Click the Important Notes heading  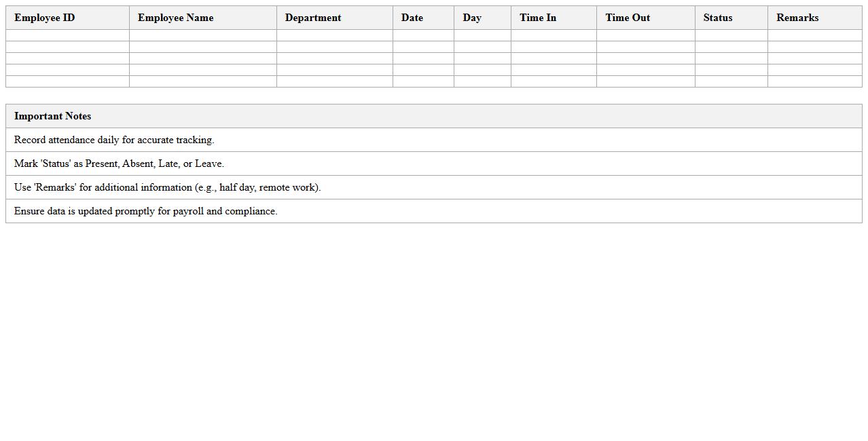point(53,116)
